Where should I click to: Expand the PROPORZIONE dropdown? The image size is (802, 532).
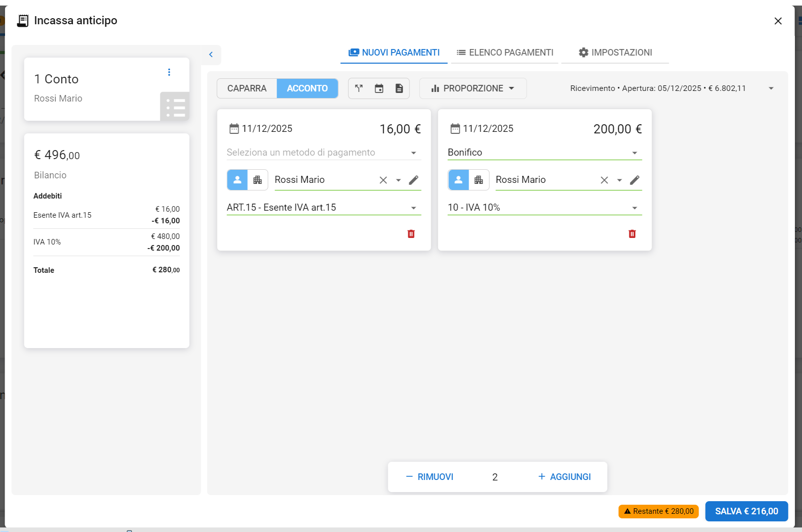[x=473, y=88]
